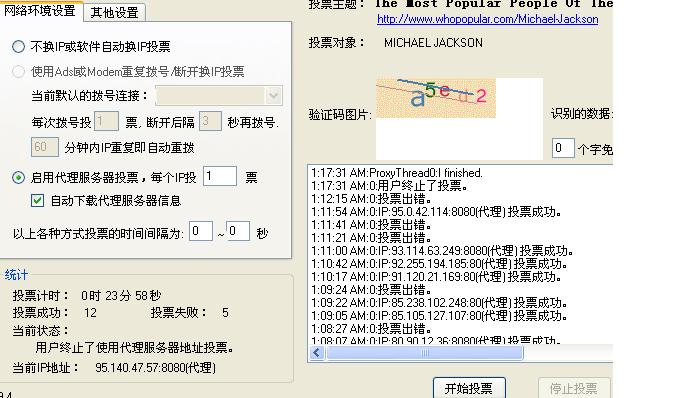
Task: Click the maximum vote interval field
Action: click(238, 231)
